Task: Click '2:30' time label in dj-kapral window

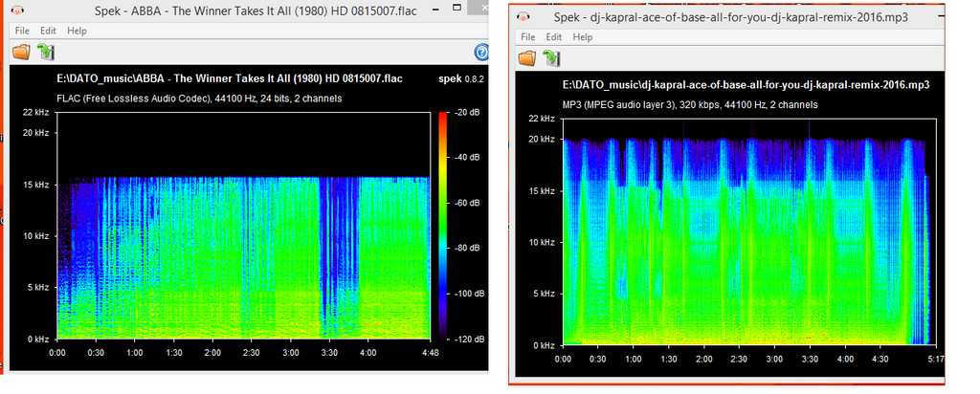Action: click(739, 360)
